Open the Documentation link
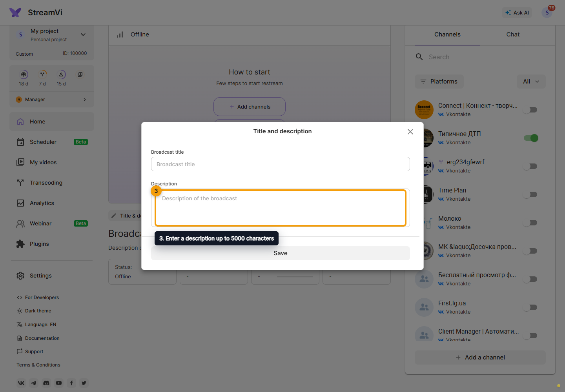The image size is (565, 392). point(38,338)
